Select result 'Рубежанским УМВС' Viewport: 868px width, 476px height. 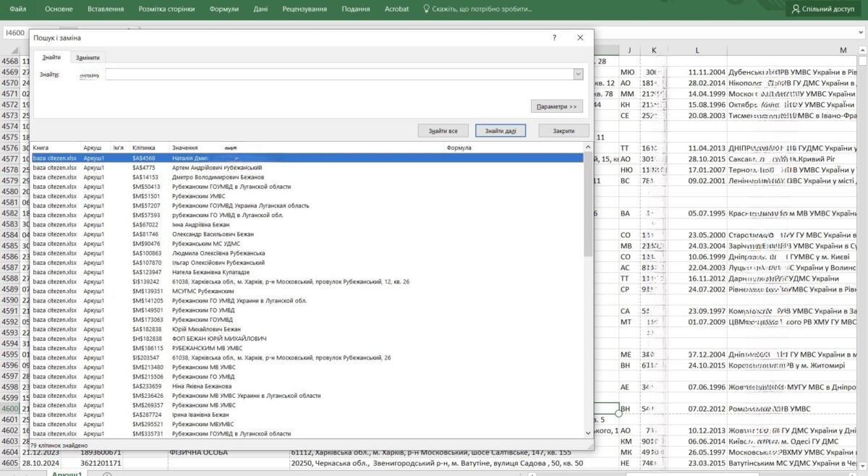307,195
